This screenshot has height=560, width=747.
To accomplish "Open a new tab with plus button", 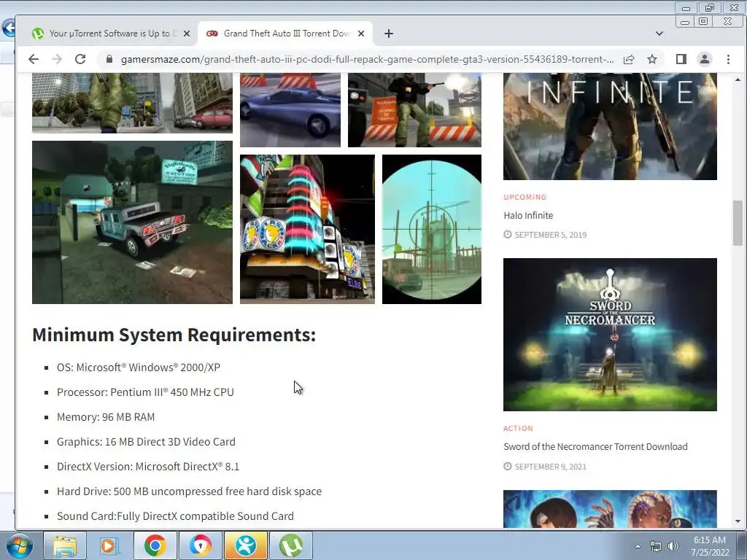I will coord(389,34).
